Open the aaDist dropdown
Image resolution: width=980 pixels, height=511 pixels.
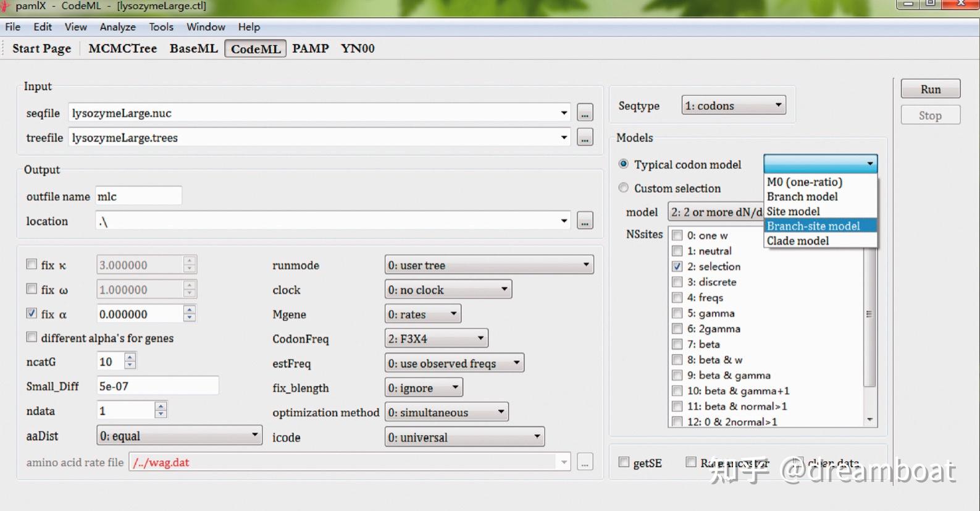click(179, 436)
